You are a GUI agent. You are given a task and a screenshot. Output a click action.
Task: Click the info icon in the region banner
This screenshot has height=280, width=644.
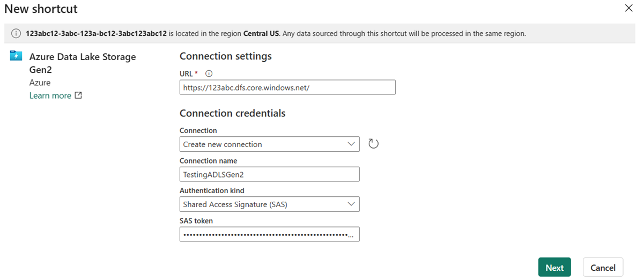tap(16, 33)
